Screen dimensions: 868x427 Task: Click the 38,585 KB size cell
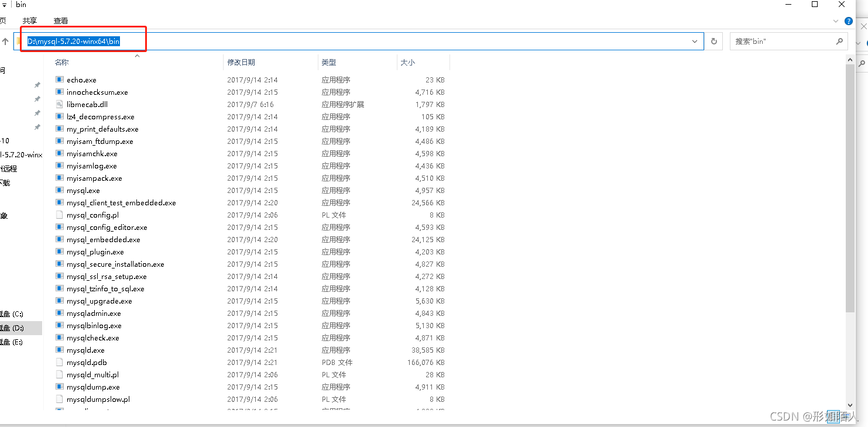click(428, 350)
